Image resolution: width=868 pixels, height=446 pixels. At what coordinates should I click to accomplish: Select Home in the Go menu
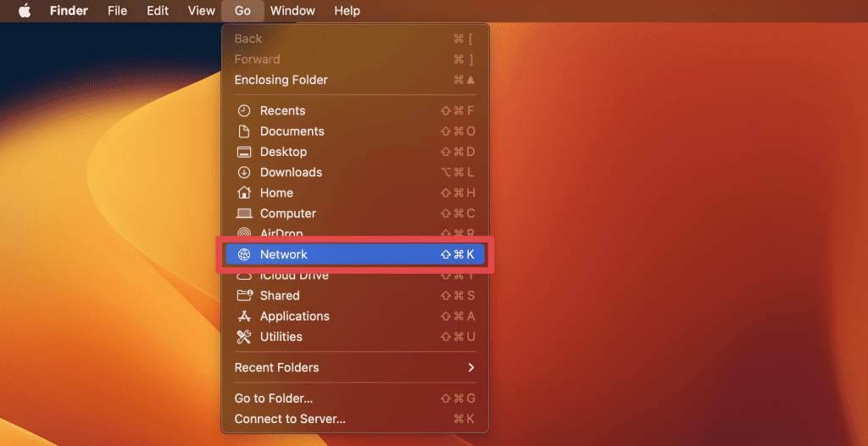pyautogui.click(x=355, y=192)
